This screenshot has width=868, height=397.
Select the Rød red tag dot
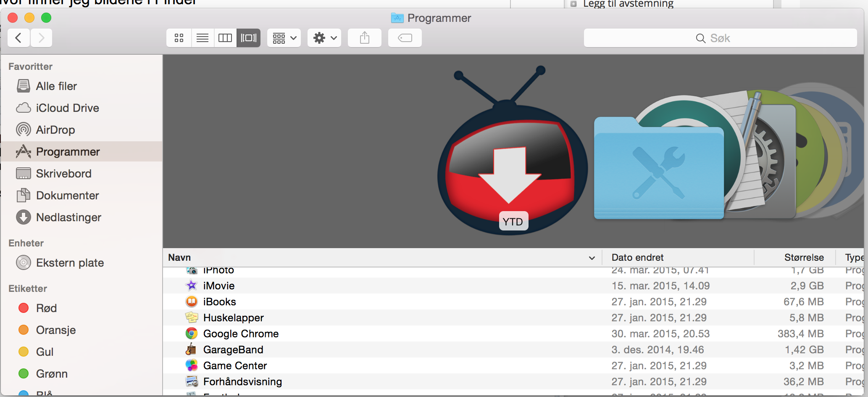[x=24, y=308]
